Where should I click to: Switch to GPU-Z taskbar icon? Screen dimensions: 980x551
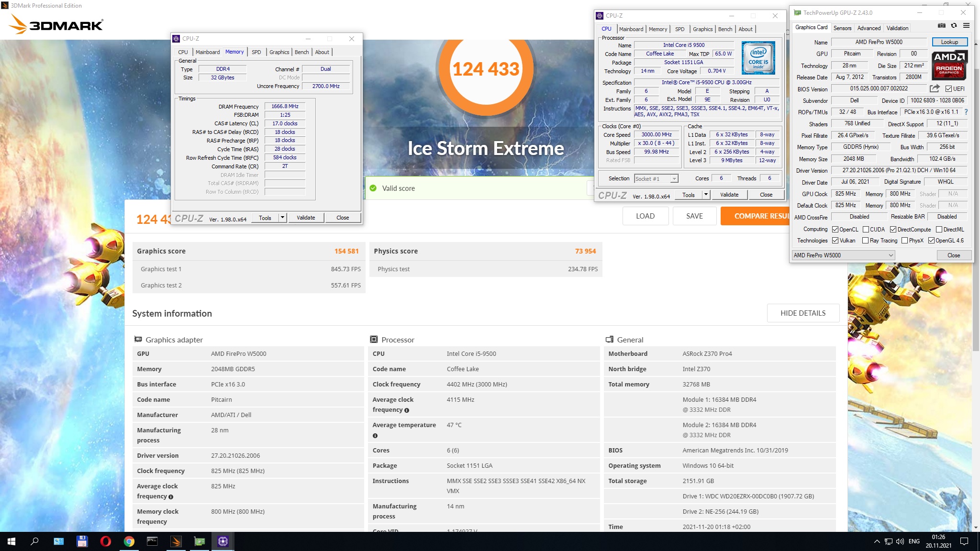click(200, 541)
